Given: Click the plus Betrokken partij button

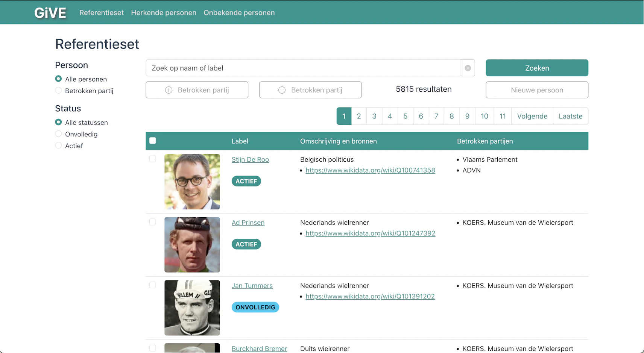Looking at the screenshot, I should (197, 90).
